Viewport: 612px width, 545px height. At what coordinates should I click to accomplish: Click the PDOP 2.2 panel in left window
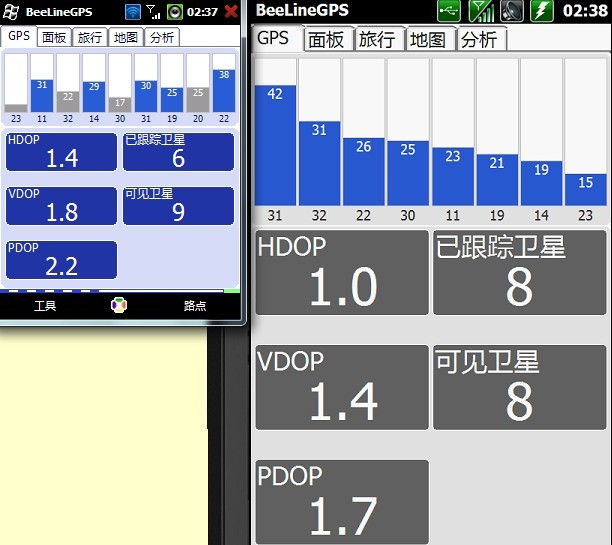coord(61,260)
